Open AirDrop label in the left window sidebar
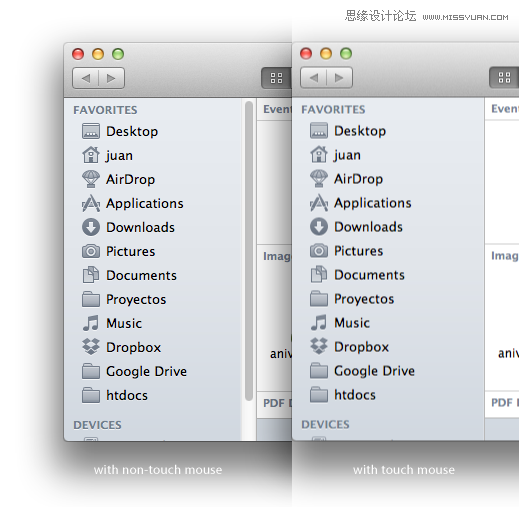The image size is (519, 507). tap(130, 179)
